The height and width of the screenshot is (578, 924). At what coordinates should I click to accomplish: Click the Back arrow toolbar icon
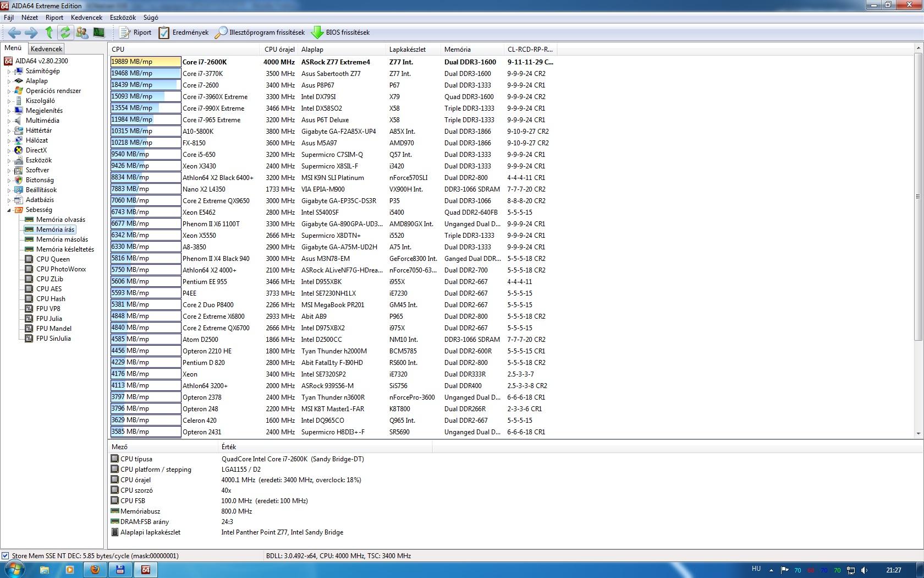coord(14,32)
